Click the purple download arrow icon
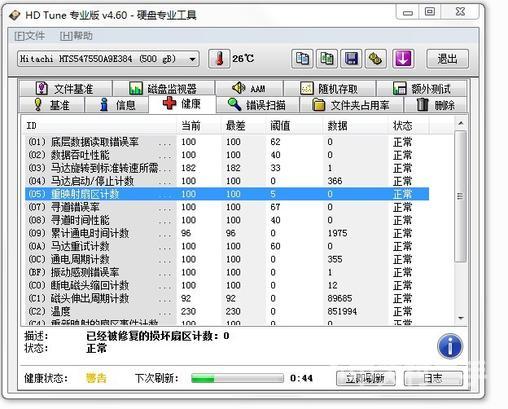 point(403,59)
